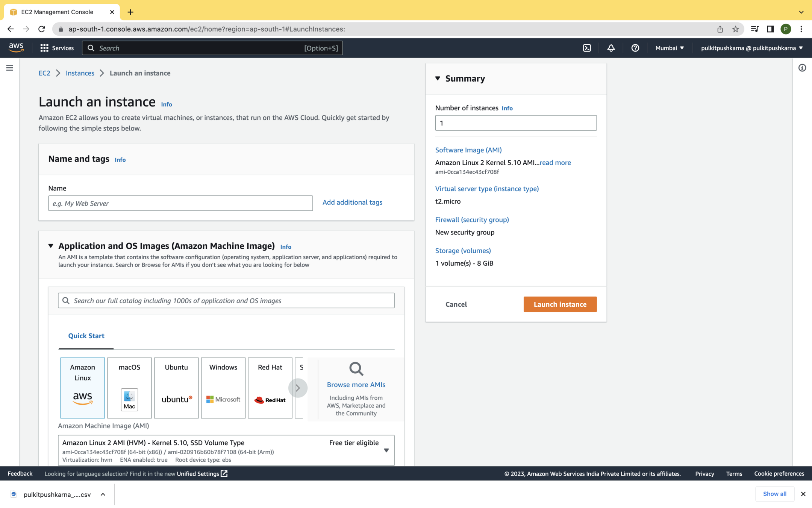This screenshot has width=812, height=508.
Task: Open the Services grid menu
Action: (57, 48)
